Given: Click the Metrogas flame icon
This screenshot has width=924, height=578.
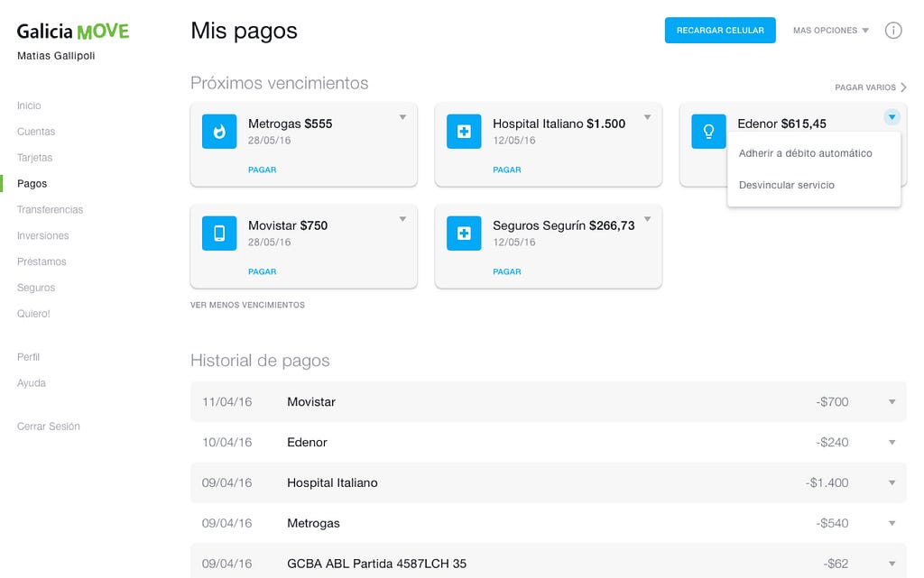Looking at the screenshot, I should (219, 132).
